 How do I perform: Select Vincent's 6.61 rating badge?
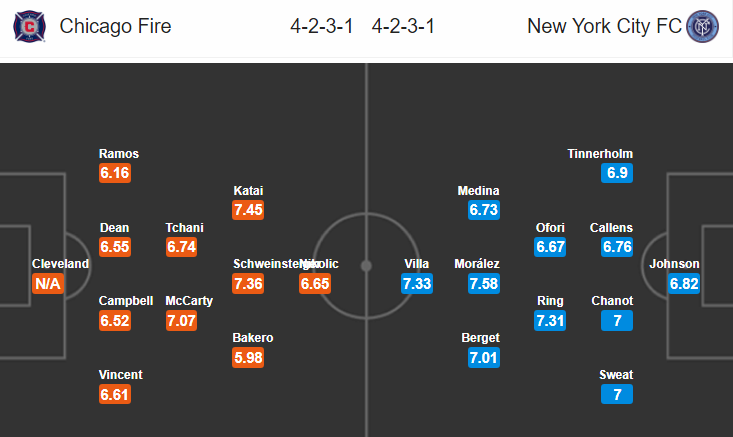pos(115,394)
